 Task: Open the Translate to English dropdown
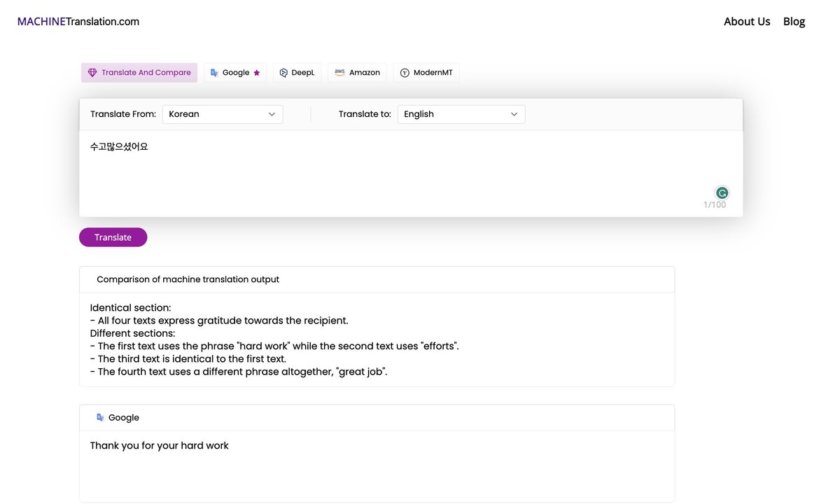click(461, 114)
